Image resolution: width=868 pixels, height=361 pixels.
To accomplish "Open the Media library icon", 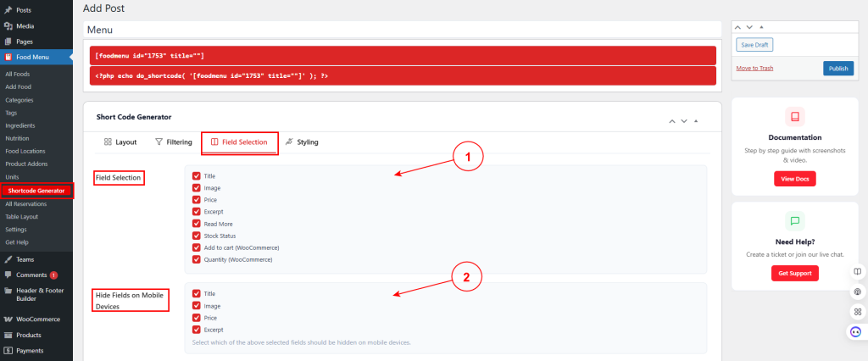I will coord(8,26).
